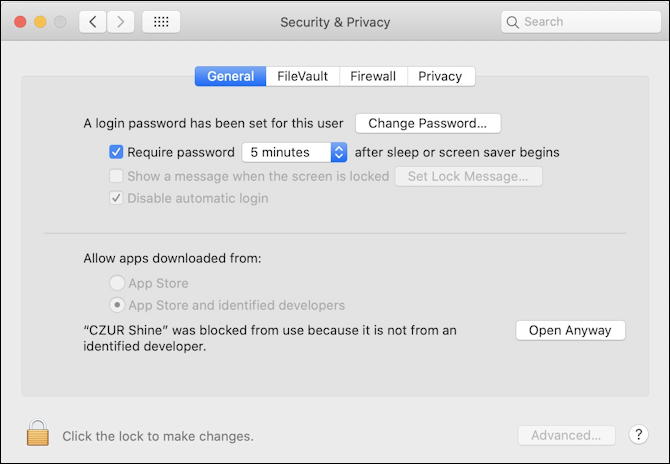Image resolution: width=670 pixels, height=464 pixels.
Task: Switch to the FileVault tab
Action: click(x=303, y=76)
